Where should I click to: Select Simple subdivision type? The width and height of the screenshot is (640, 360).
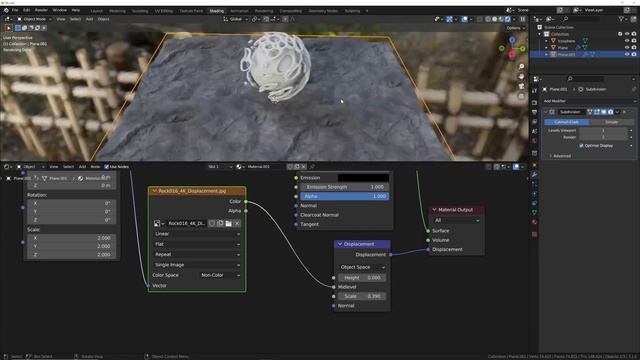611,122
